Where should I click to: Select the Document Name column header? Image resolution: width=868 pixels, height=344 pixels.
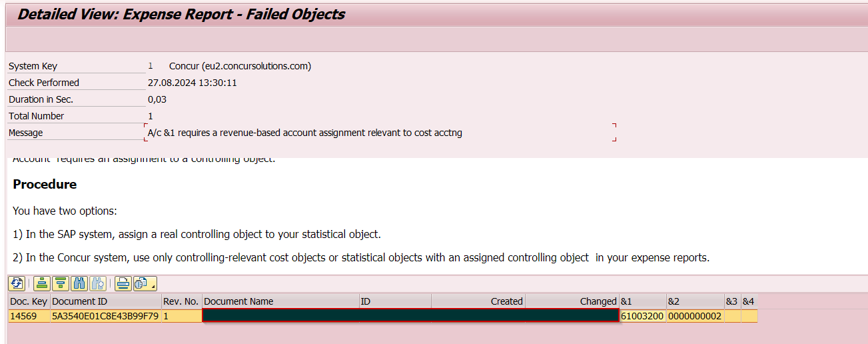(x=280, y=301)
